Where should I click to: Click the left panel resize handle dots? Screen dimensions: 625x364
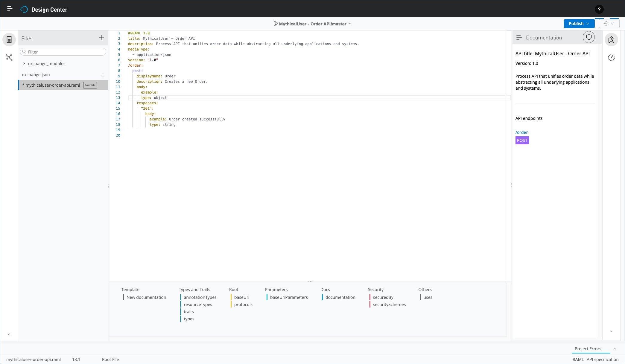click(109, 186)
